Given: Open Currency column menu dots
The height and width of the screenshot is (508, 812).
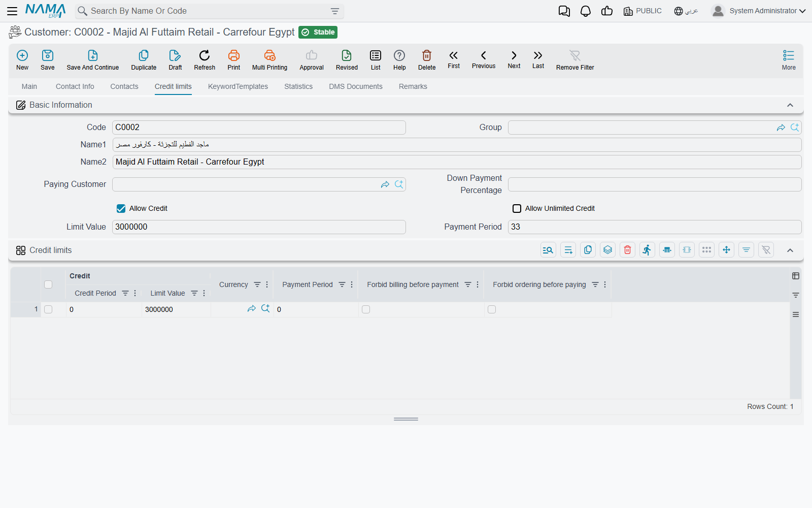Looking at the screenshot, I should (x=267, y=284).
